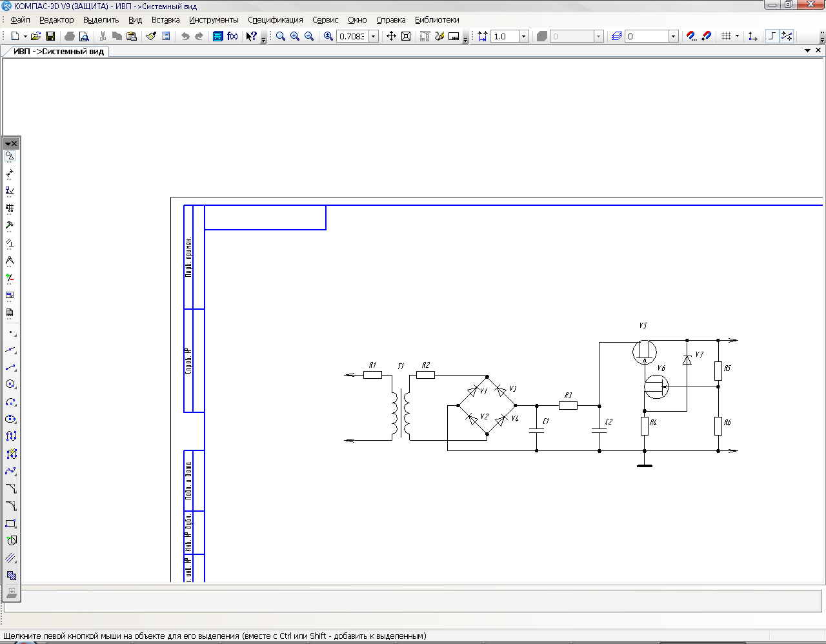Switch to ИВП ->Системный вид document tab
The height and width of the screenshot is (644, 826).
[x=58, y=51]
